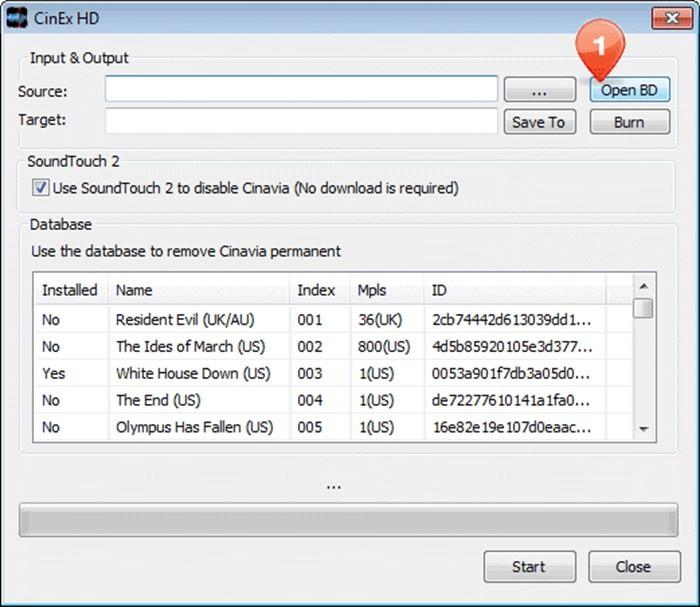Click the Open BD button

pyautogui.click(x=629, y=90)
